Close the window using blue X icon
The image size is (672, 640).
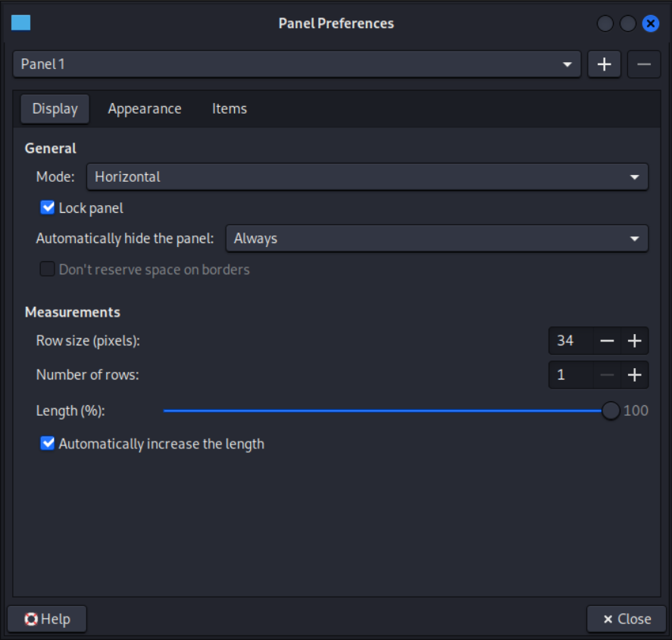[x=650, y=23]
